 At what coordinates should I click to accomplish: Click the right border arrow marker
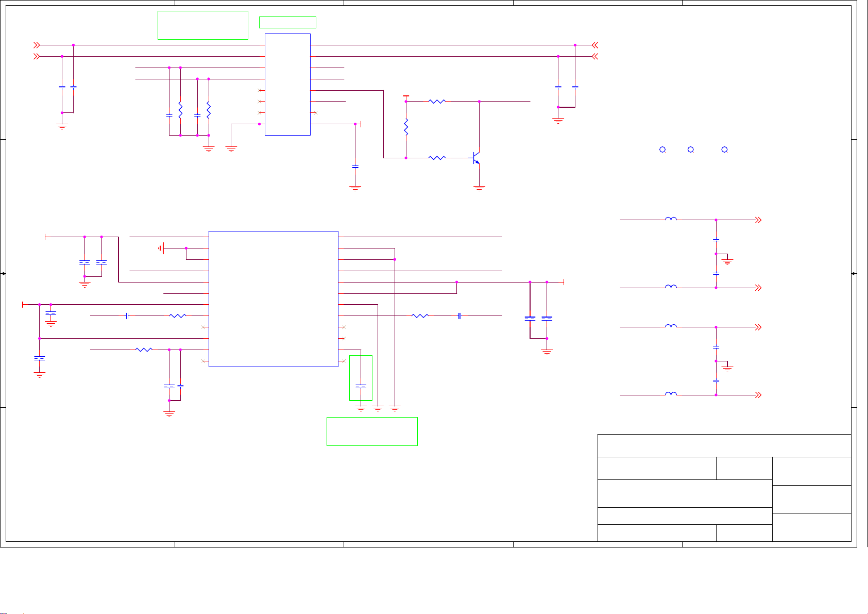[x=854, y=274]
